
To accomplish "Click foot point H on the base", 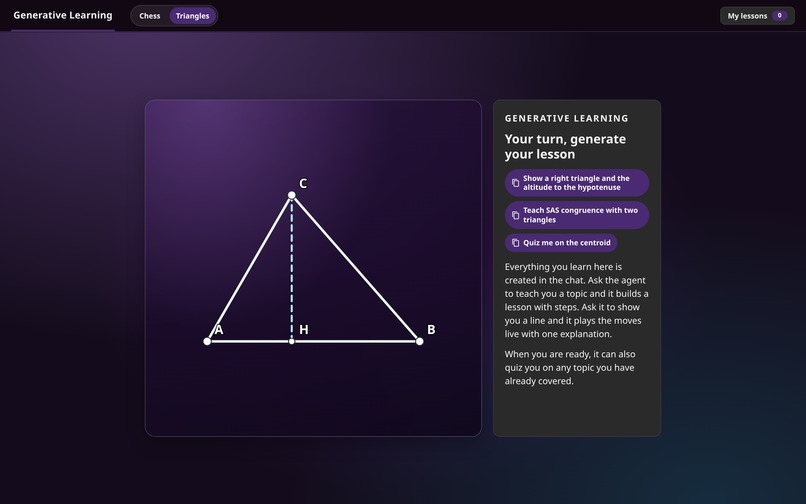I will click(291, 341).
